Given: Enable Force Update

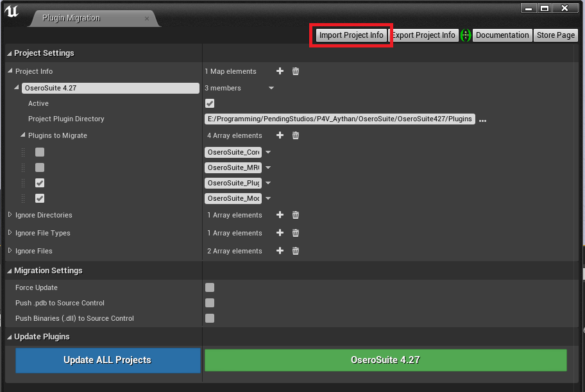Looking at the screenshot, I should 210,287.
